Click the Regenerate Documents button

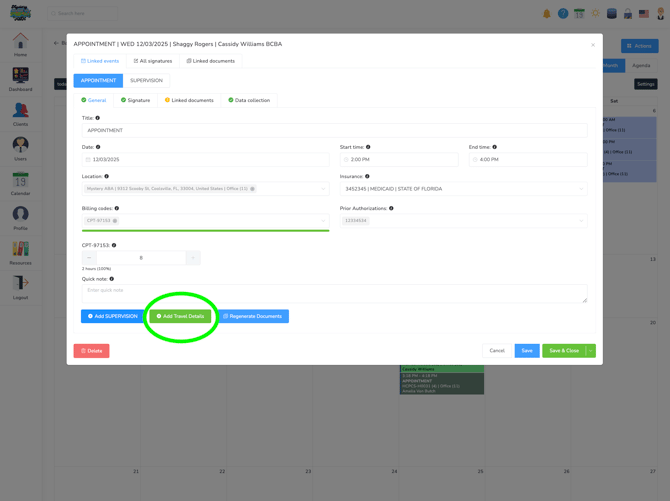pos(253,316)
